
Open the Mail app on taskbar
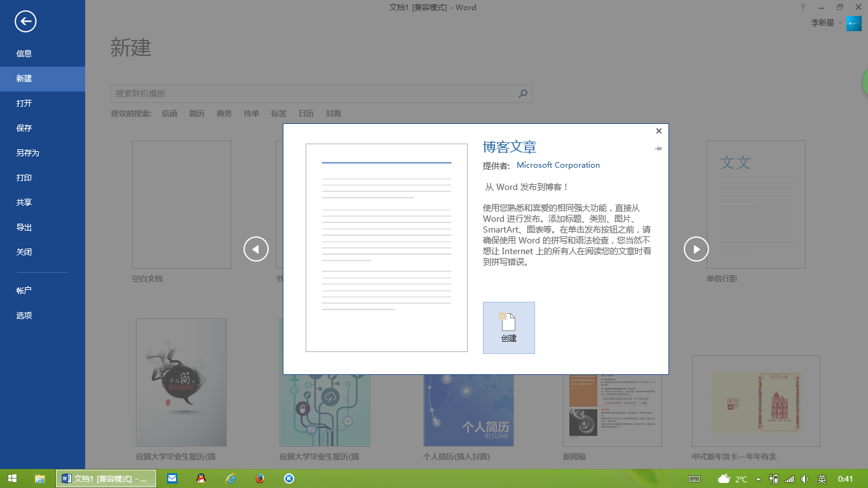tap(172, 479)
